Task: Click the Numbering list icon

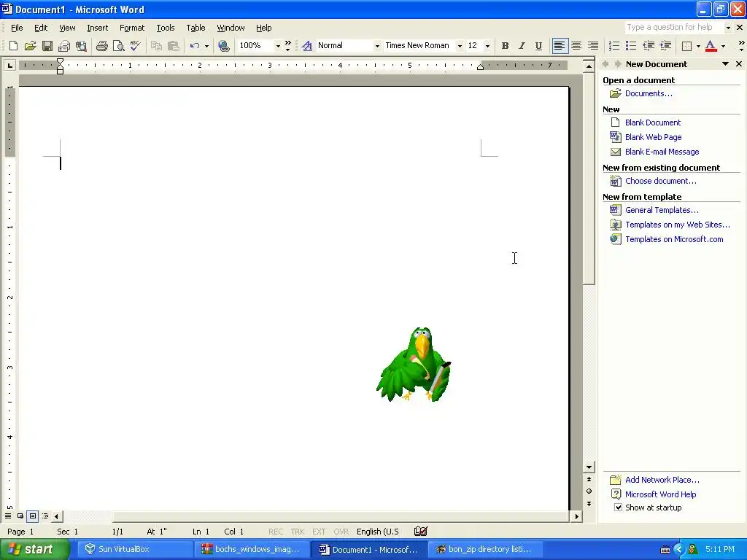Action: 614,46
